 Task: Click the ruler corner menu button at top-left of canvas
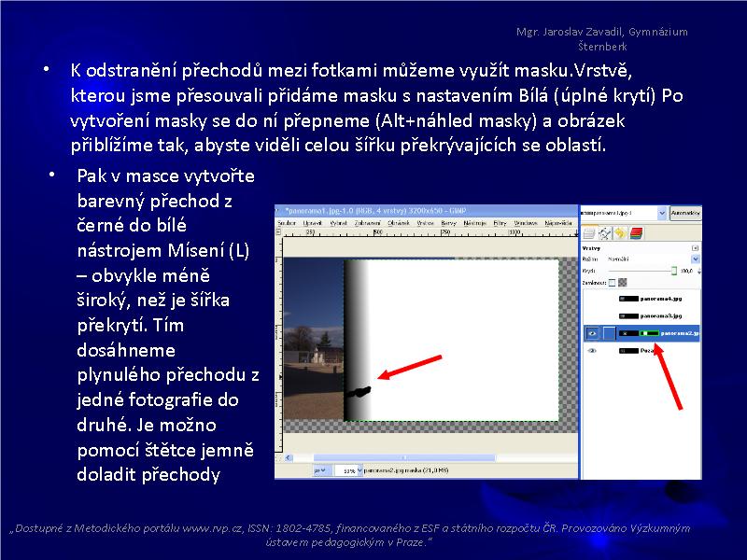click(x=278, y=231)
